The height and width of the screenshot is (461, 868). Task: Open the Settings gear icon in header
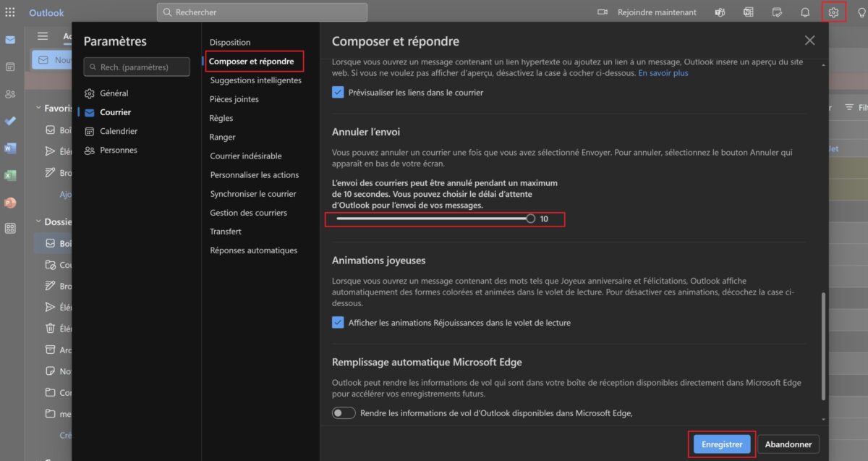(x=833, y=12)
